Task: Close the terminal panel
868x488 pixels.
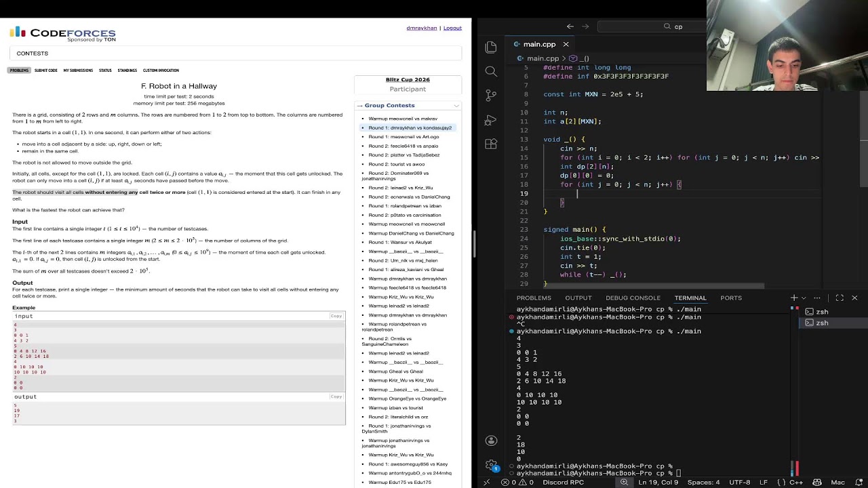Action: point(854,298)
